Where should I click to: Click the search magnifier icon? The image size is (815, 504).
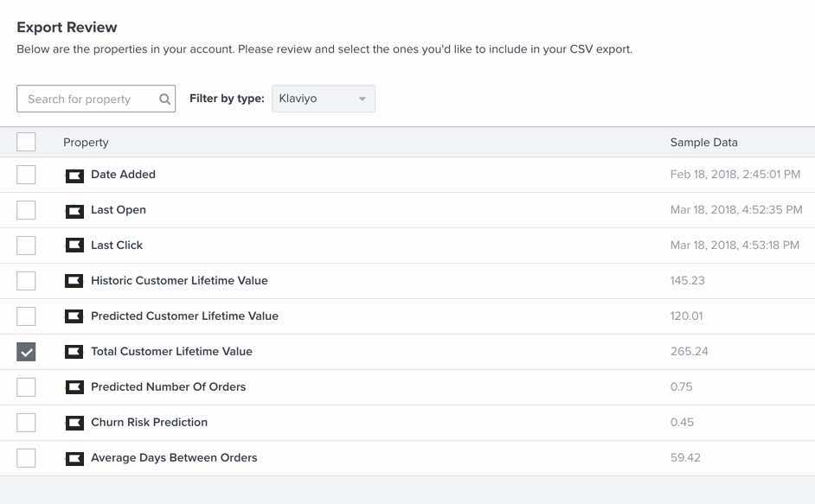point(164,99)
